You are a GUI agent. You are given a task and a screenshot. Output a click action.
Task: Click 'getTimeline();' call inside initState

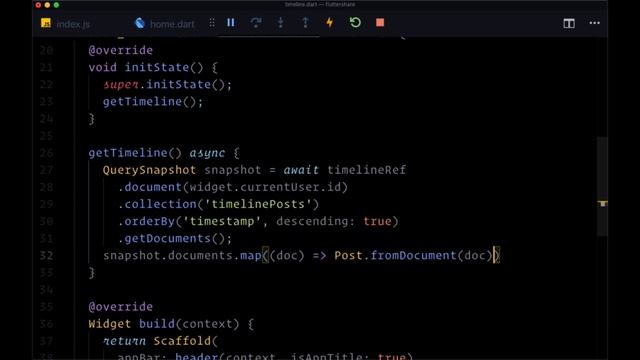(153, 101)
